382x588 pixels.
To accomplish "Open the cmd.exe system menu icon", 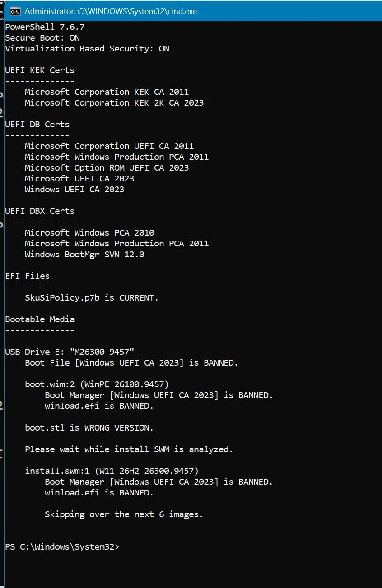I will pos(15,11).
